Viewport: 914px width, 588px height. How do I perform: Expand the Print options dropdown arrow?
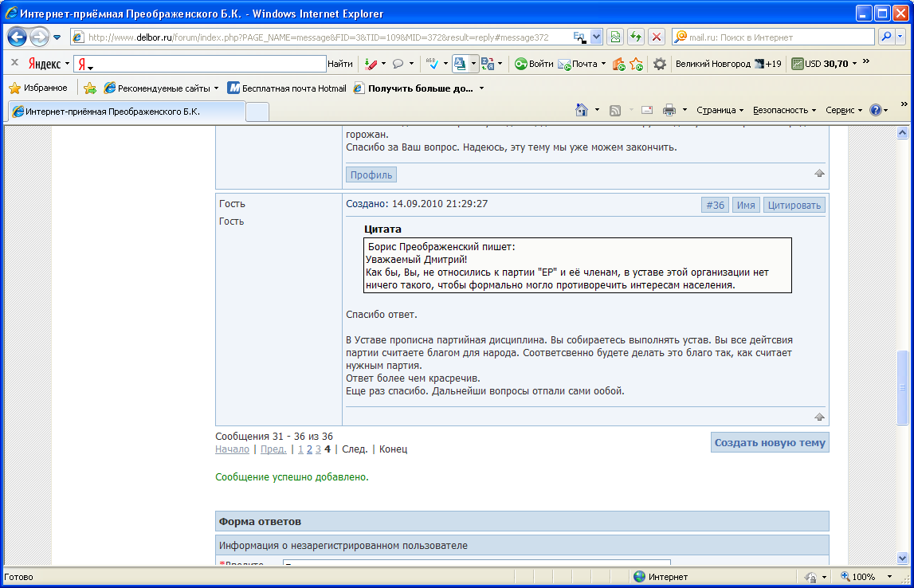685,110
